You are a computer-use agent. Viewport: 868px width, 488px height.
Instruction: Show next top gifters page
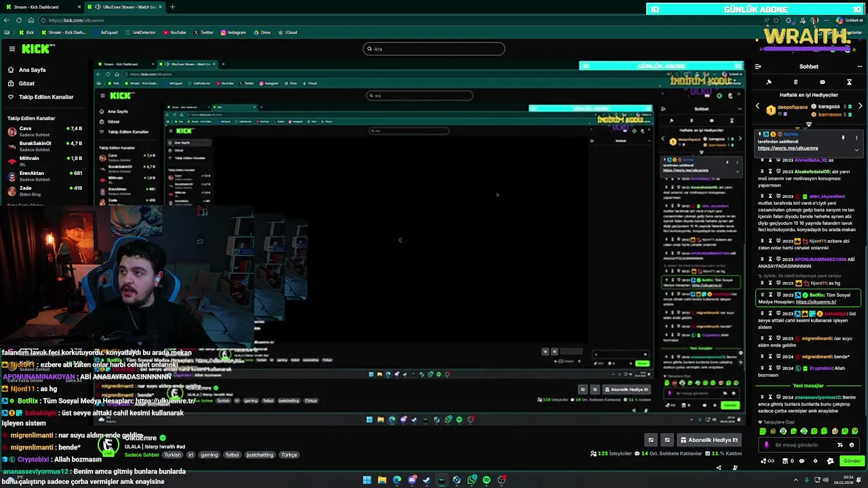pos(861,106)
